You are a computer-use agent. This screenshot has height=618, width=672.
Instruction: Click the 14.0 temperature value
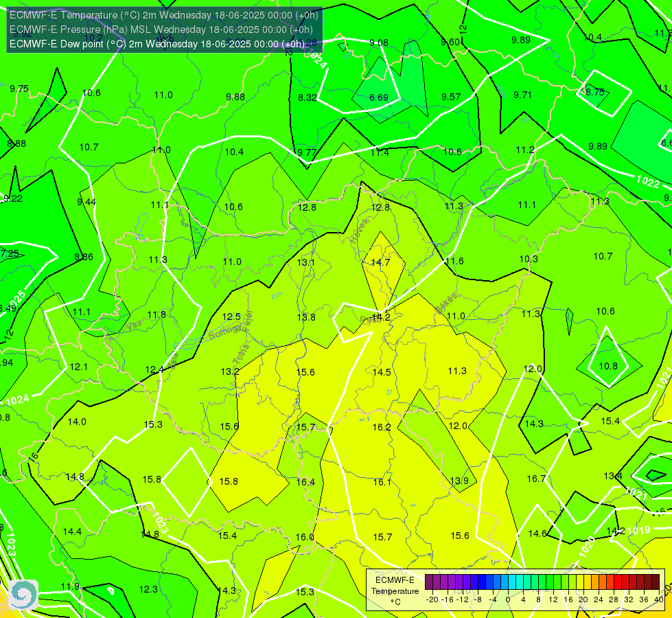[x=77, y=422]
